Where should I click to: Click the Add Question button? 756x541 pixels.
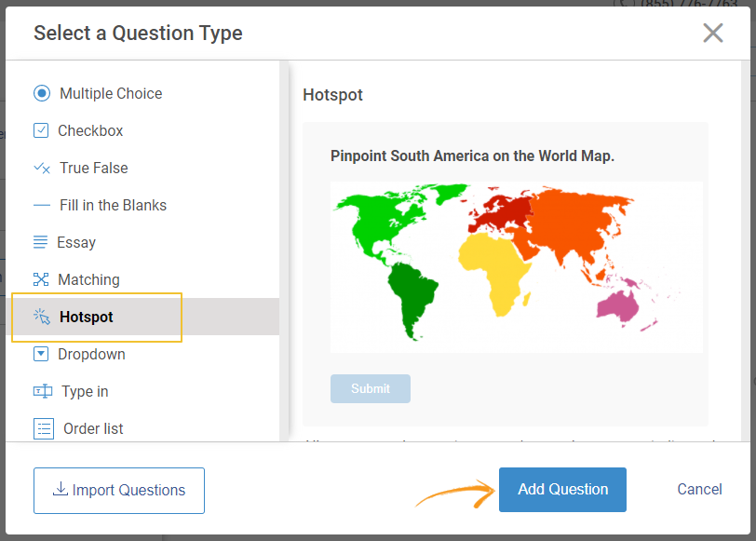[x=562, y=489]
